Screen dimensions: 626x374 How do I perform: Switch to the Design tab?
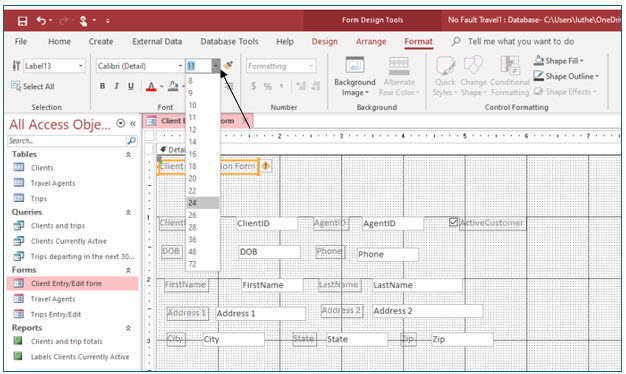[325, 42]
